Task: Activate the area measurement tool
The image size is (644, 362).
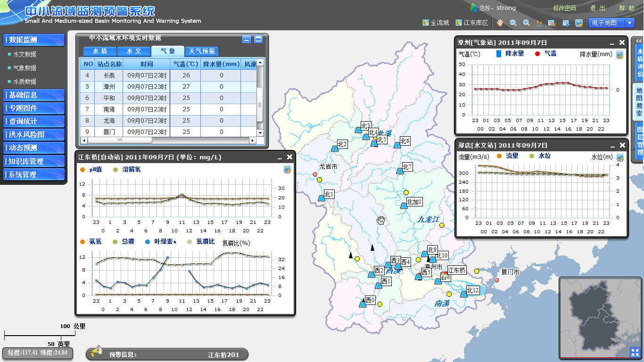Action: tap(553, 23)
